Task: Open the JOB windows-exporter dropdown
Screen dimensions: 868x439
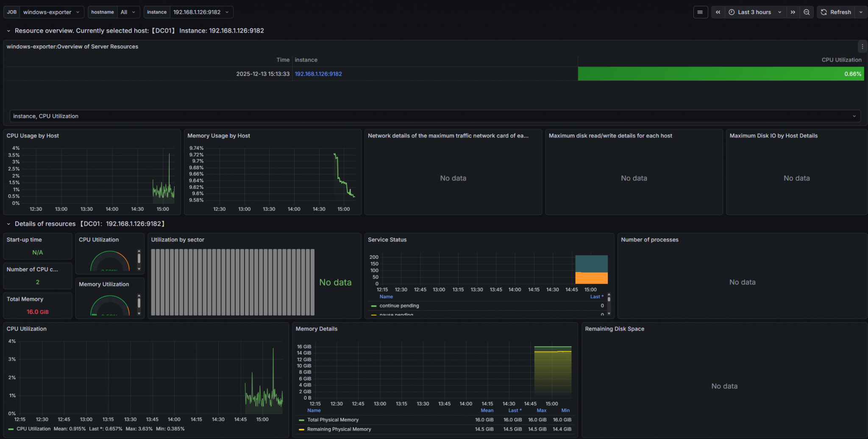Action: coord(51,12)
